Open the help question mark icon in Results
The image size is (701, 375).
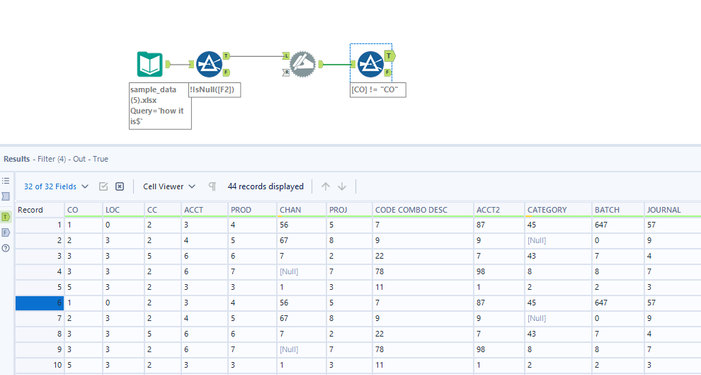coord(6,248)
